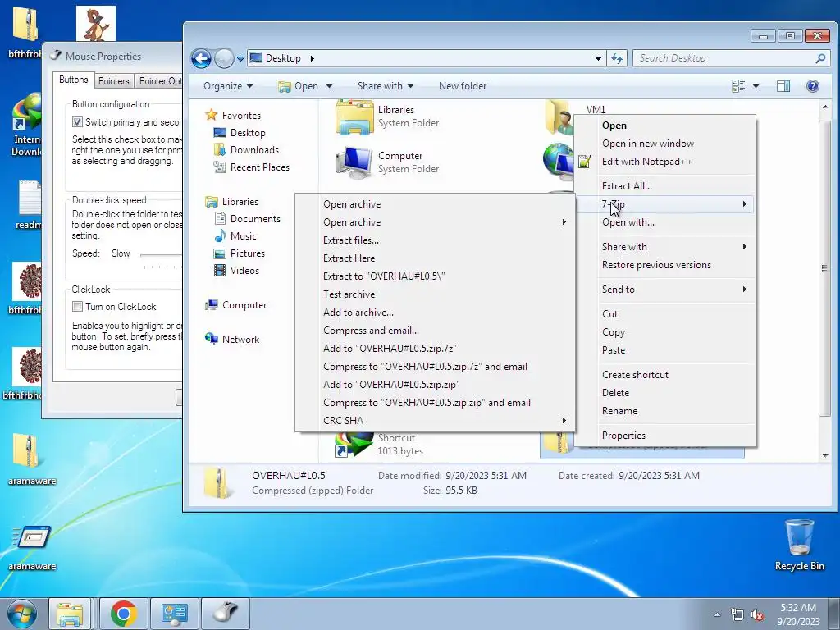Screen dimensions: 840x630
Task: Select Music library in navigation pane
Action: [x=243, y=235]
